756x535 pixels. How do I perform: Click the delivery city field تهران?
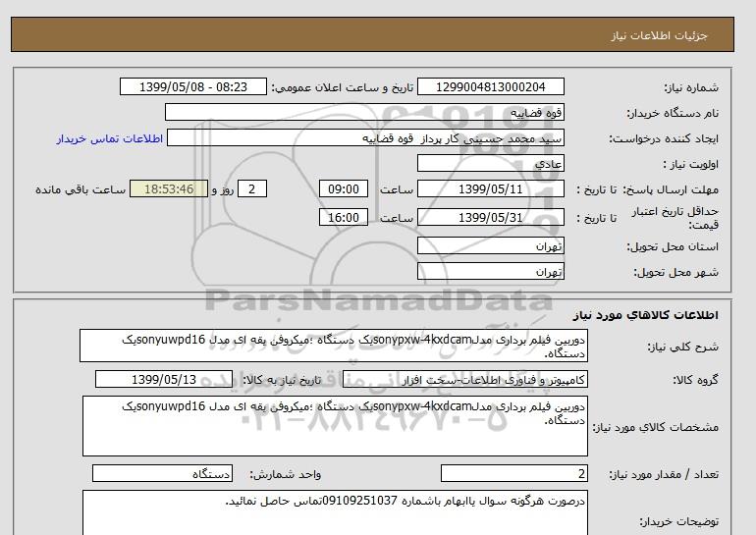(490, 271)
